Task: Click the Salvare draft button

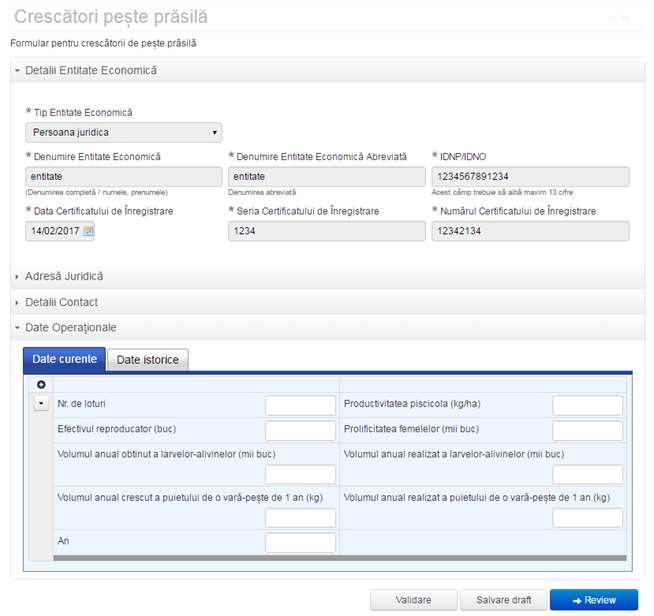Action: 502,600
